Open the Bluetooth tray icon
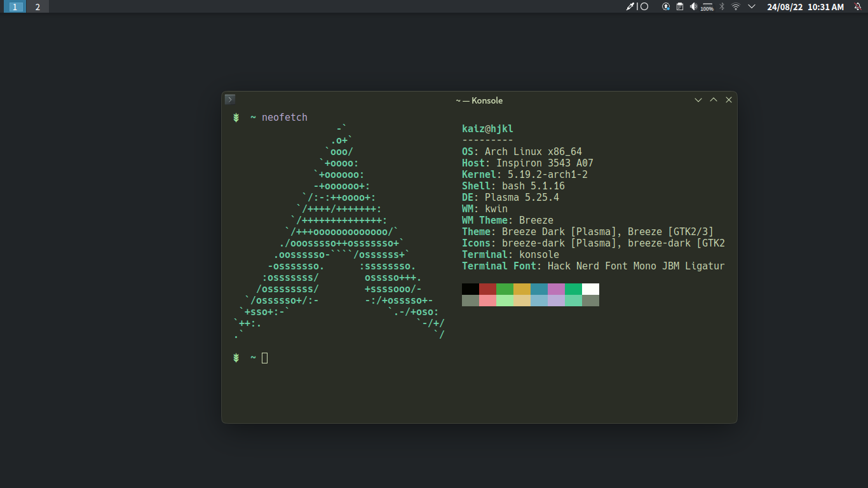 click(x=721, y=6)
